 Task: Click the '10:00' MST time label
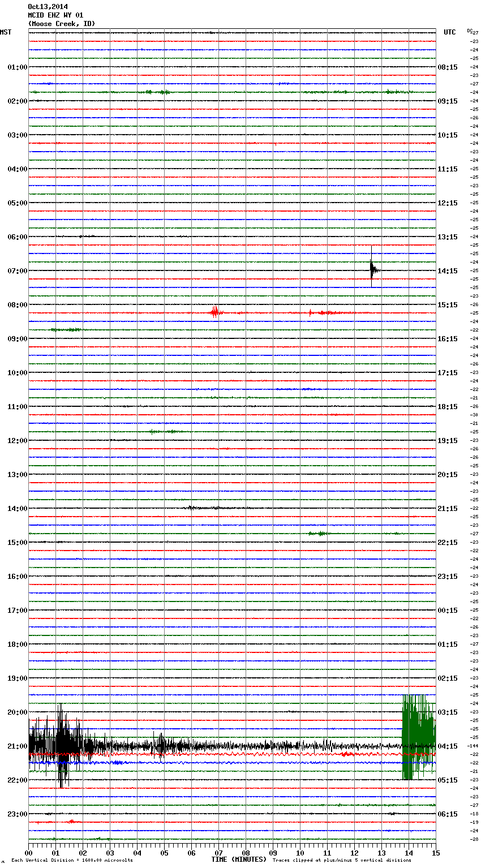pyautogui.click(x=18, y=373)
